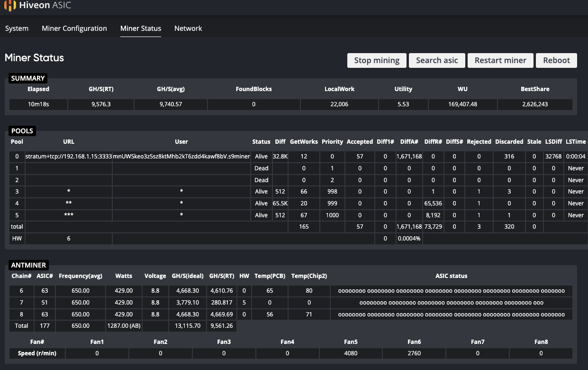Click total GetWorks value 165

click(x=304, y=227)
